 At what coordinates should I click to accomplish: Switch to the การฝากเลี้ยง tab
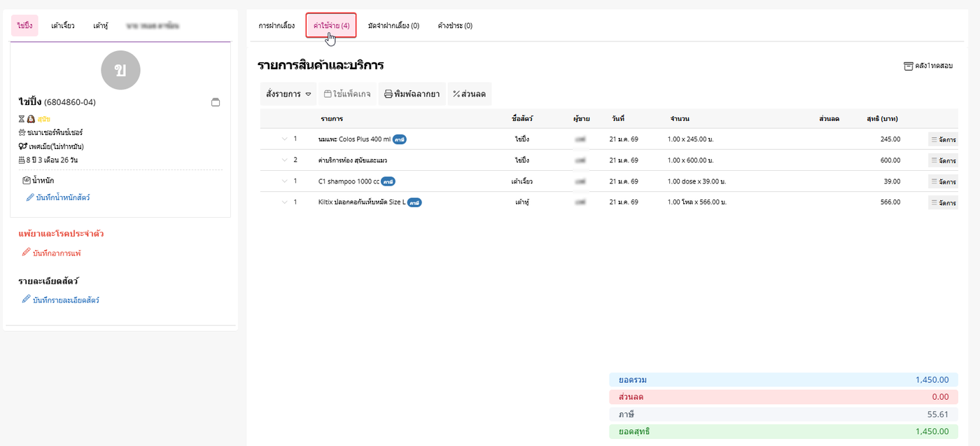point(276,26)
